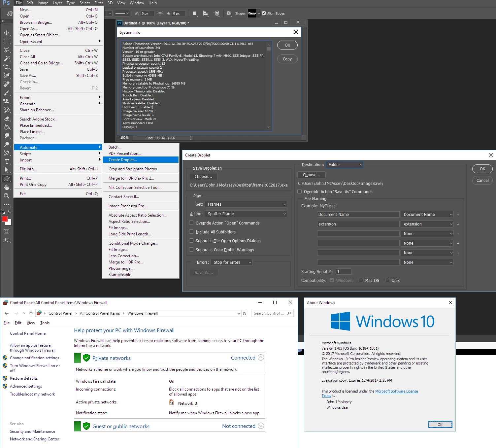Click Batch... in Automate submenu
Image resolution: width=496 pixels, height=448 pixels.
[x=141, y=147]
